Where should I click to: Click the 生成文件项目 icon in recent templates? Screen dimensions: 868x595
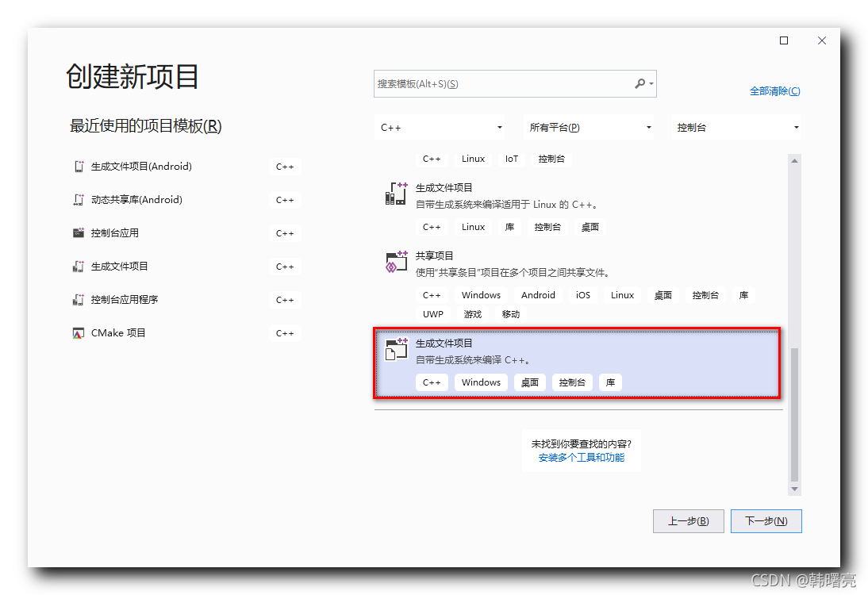point(77,266)
